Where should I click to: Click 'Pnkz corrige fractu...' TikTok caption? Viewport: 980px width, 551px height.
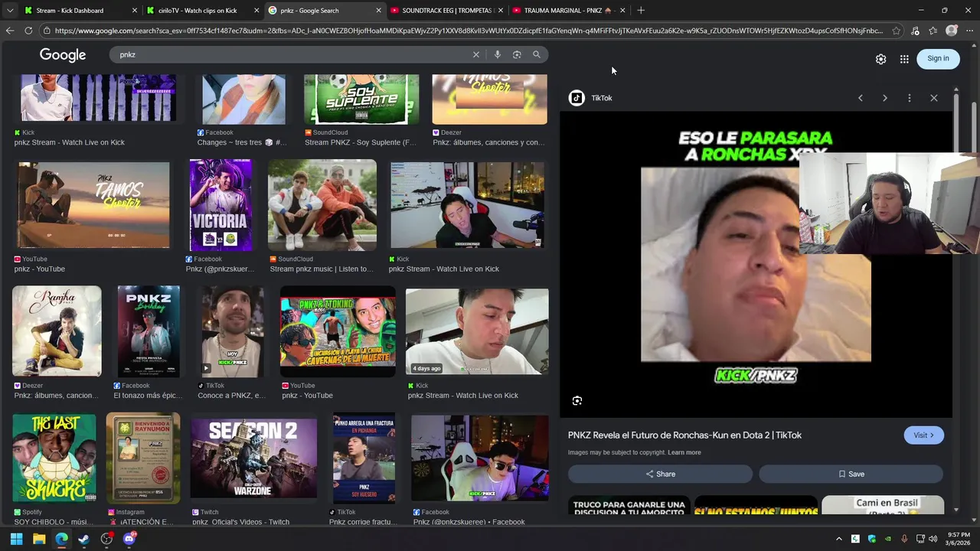click(x=363, y=522)
